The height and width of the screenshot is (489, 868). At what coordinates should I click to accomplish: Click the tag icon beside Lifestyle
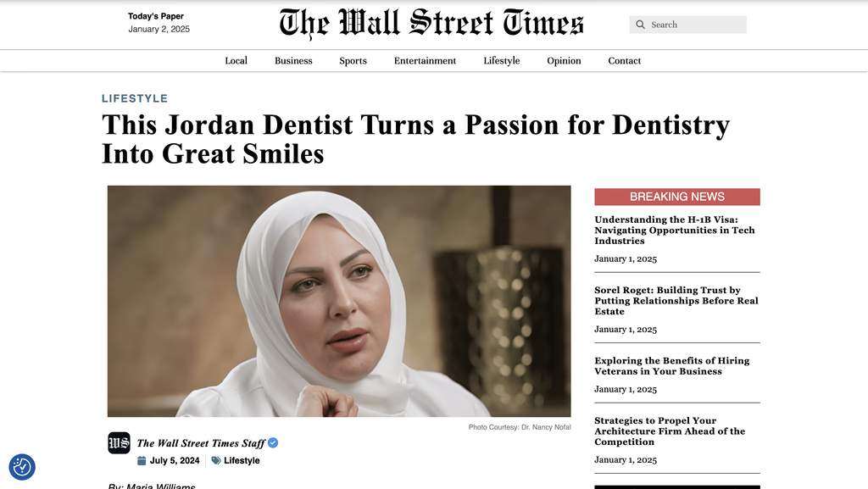(216, 460)
